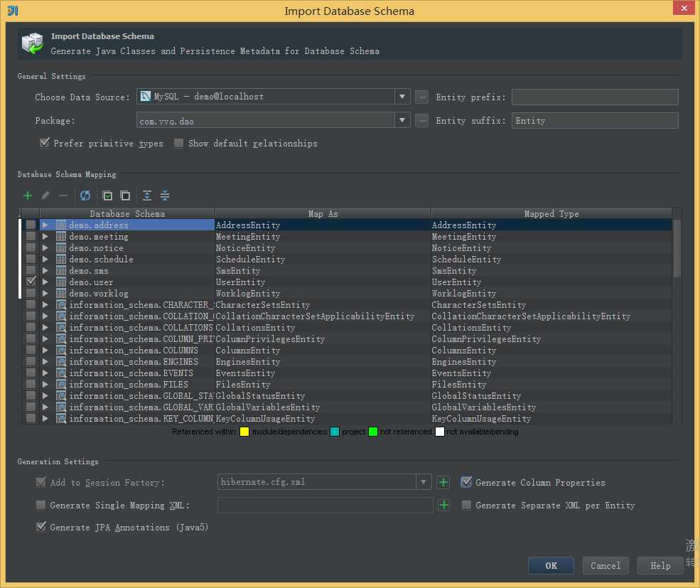Click the Expand All icon in toolbar
The width and height of the screenshot is (700, 588).
click(147, 196)
